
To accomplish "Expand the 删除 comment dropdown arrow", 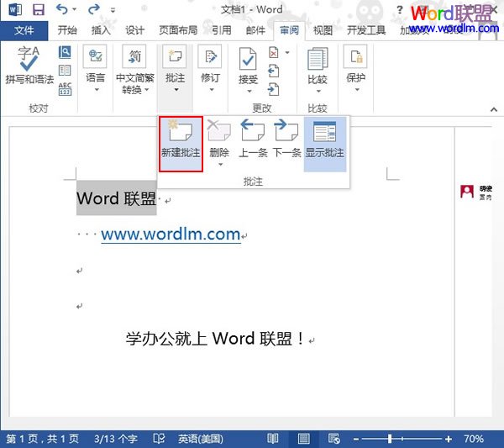I will click(220, 165).
